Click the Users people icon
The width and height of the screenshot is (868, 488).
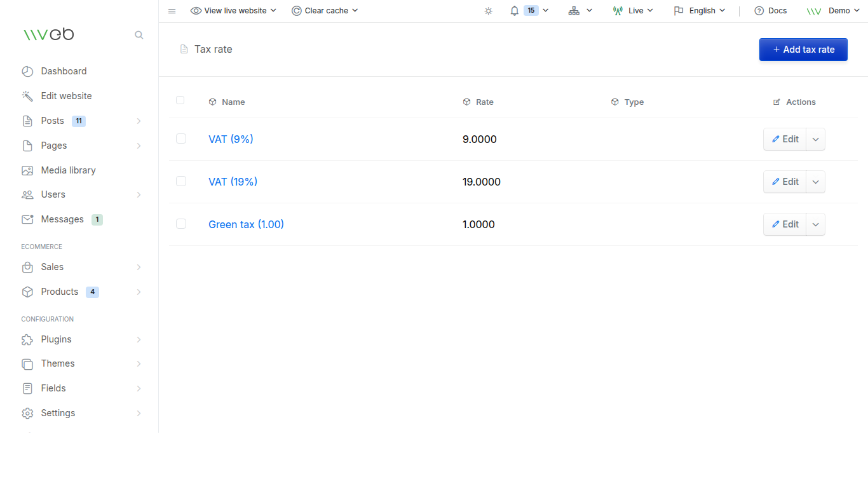(x=27, y=194)
